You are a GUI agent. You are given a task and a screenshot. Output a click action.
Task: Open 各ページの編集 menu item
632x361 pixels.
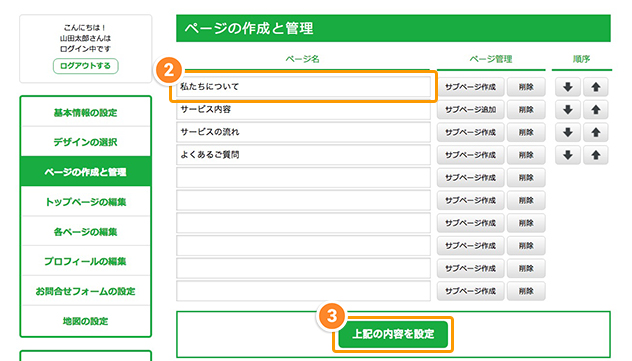(x=85, y=232)
